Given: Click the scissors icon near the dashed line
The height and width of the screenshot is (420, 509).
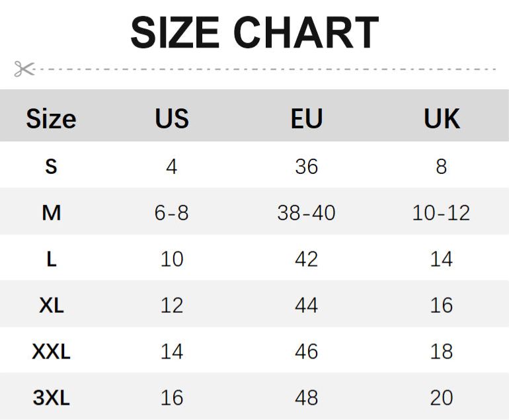Looking at the screenshot, I should point(24,69).
